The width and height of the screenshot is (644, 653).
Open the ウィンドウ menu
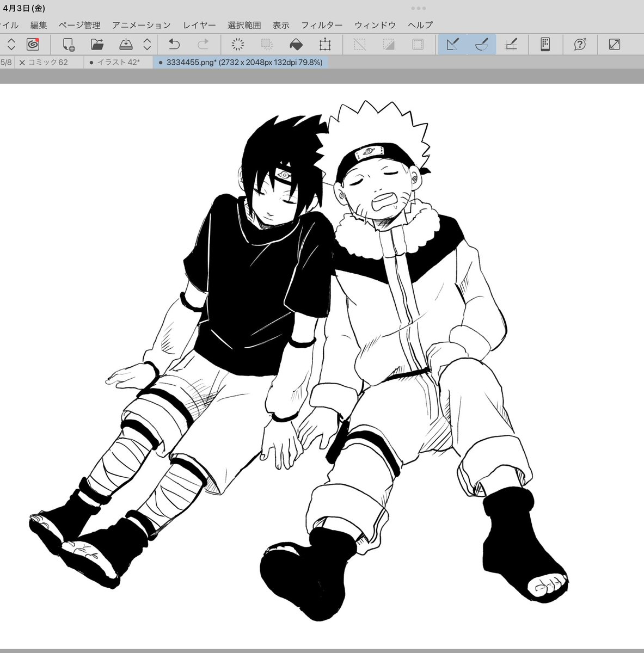(x=375, y=25)
